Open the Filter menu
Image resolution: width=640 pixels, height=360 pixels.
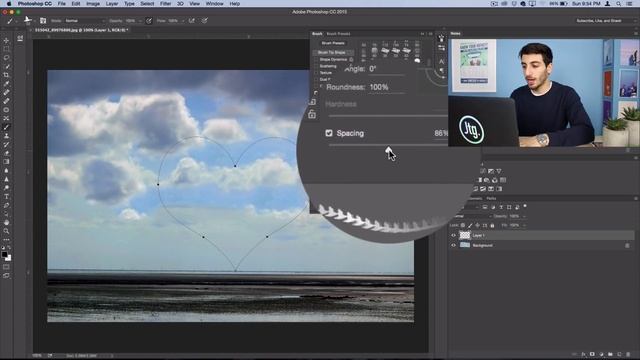pyautogui.click(x=165, y=4)
